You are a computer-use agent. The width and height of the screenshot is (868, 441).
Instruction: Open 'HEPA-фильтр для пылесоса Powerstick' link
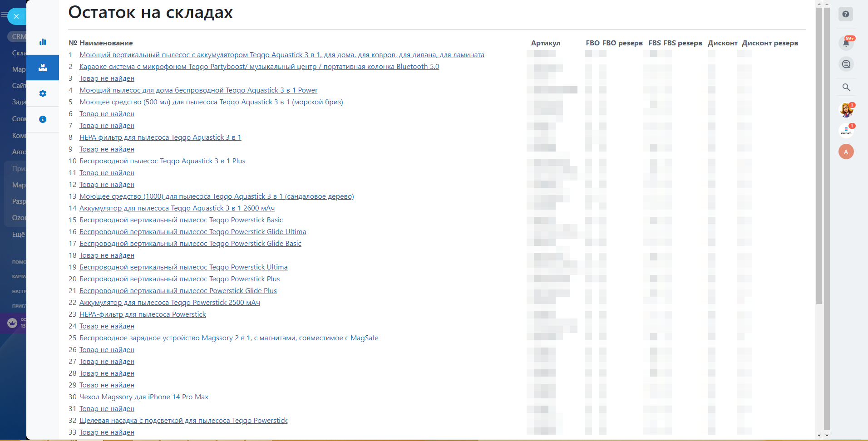point(143,314)
